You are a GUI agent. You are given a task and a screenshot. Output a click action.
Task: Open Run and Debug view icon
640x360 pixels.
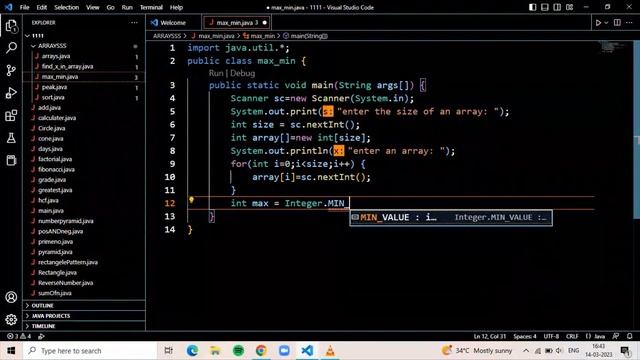[x=11, y=93]
